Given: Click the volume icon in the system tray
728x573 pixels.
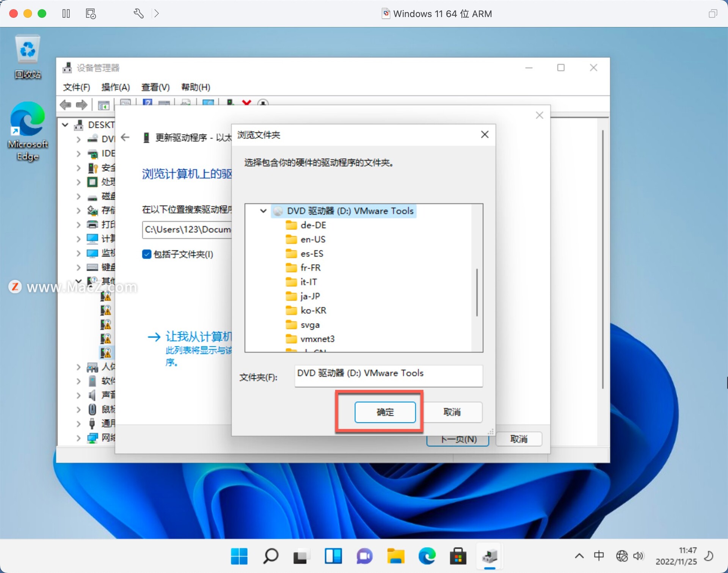Looking at the screenshot, I should 639,556.
